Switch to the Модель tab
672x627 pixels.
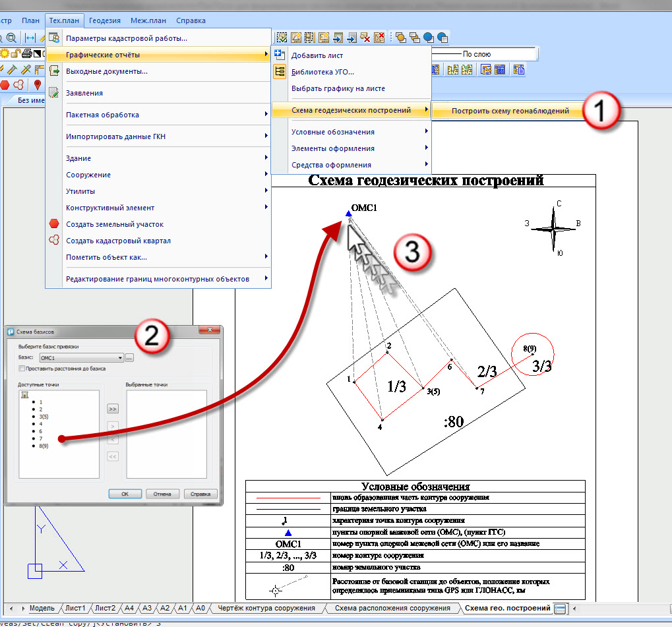pyautogui.click(x=42, y=608)
